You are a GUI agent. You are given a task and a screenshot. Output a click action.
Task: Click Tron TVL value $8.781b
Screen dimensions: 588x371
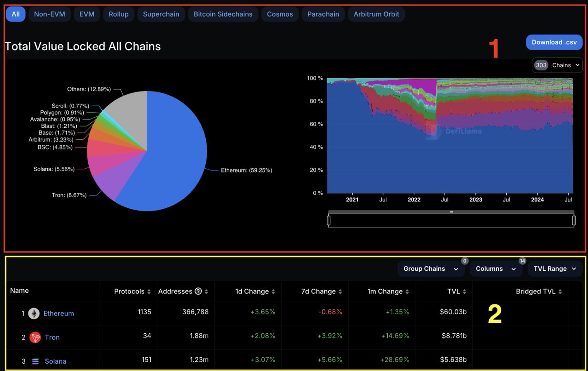pos(453,336)
